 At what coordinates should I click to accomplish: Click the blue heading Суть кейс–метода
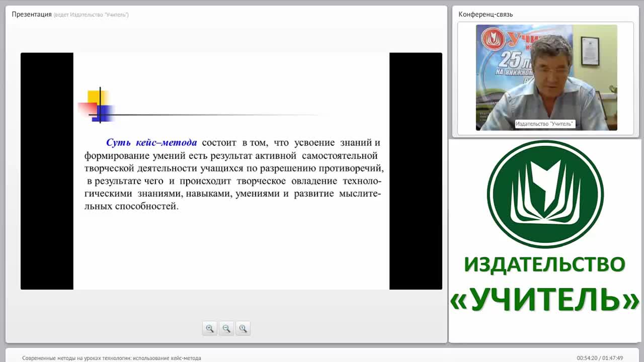tap(151, 143)
